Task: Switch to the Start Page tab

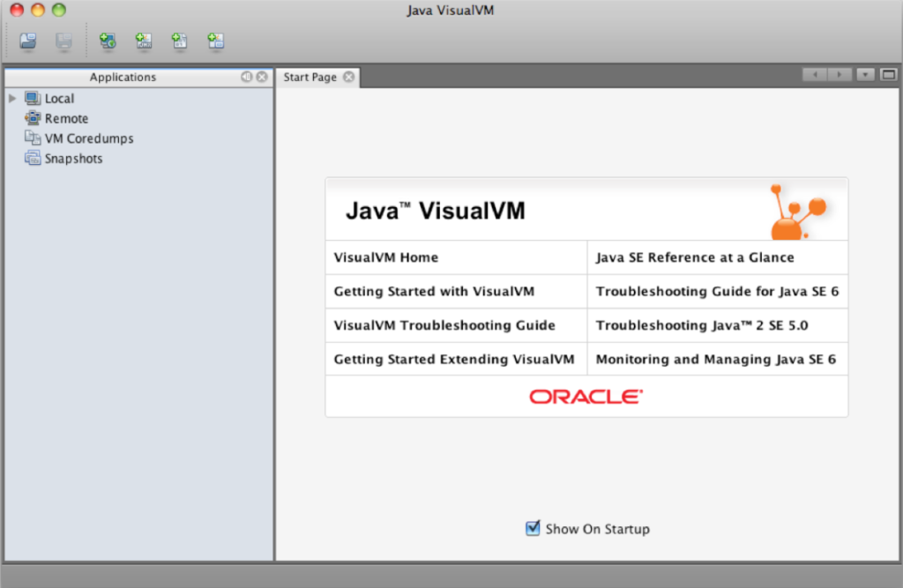Action: pos(310,78)
